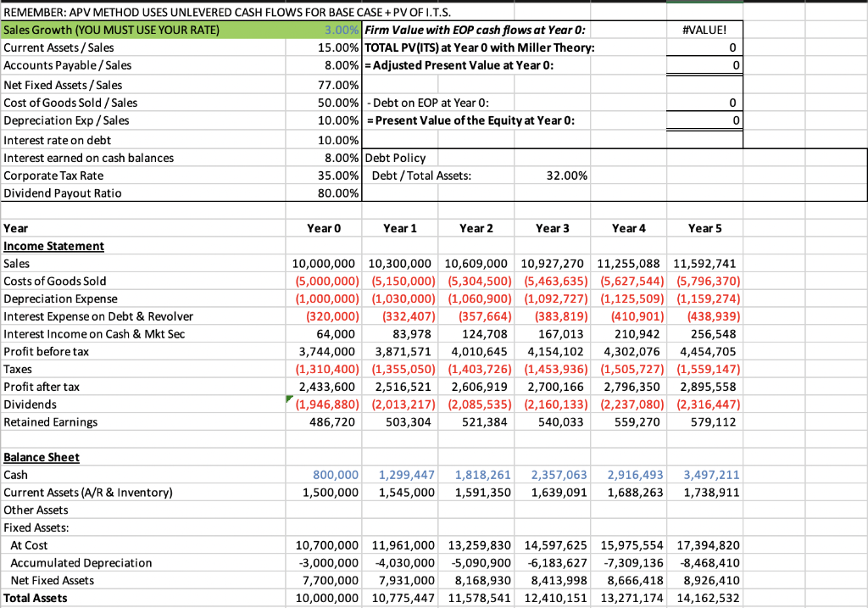Screen dimensions: 868x608
Task: Select the Balance Sheet header cell
Action: (42, 457)
